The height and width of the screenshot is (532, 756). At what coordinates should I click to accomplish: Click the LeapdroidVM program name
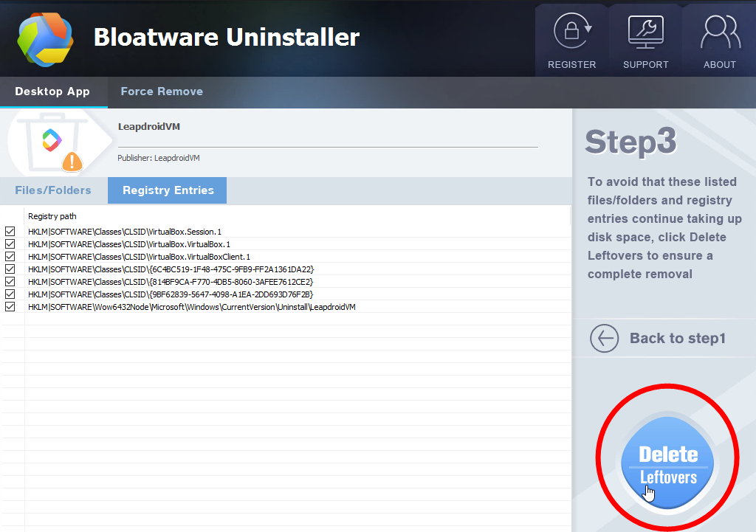point(149,127)
